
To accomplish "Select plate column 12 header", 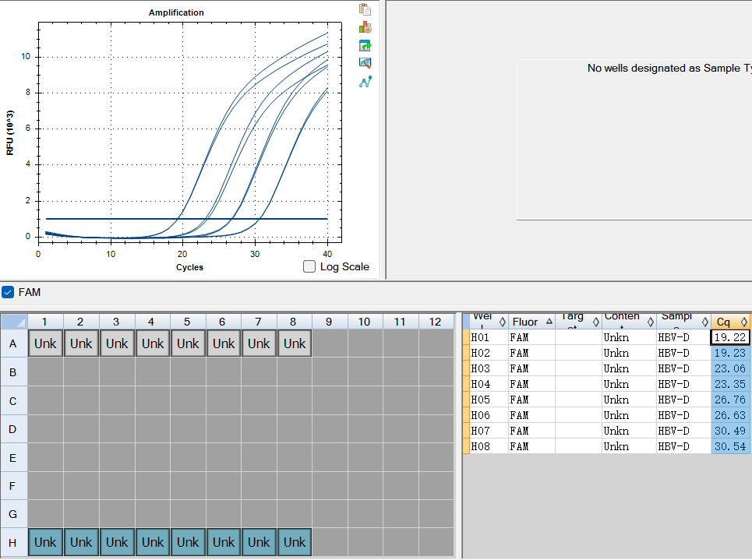I will pyautogui.click(x=436, y=321).
